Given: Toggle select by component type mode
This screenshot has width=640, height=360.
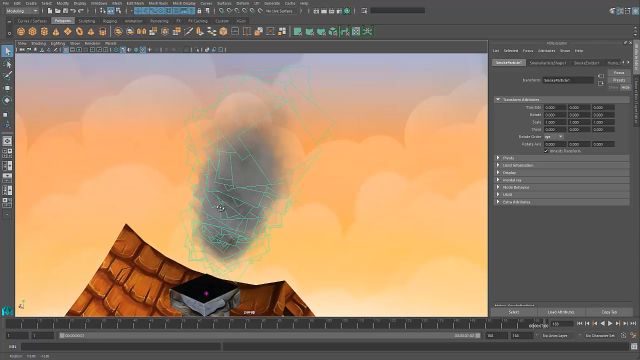Looking at the screenshot, I should tap(118, 11).
